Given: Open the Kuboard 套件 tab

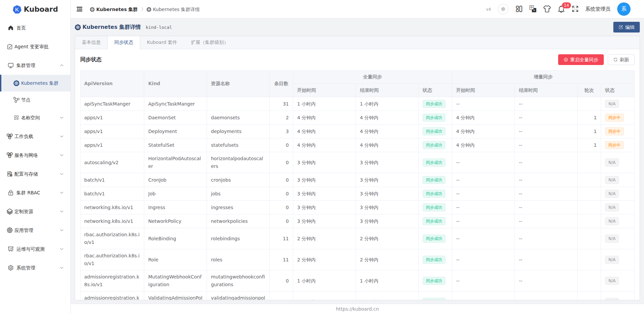Looking at the screenshot, I should [162, 43].
